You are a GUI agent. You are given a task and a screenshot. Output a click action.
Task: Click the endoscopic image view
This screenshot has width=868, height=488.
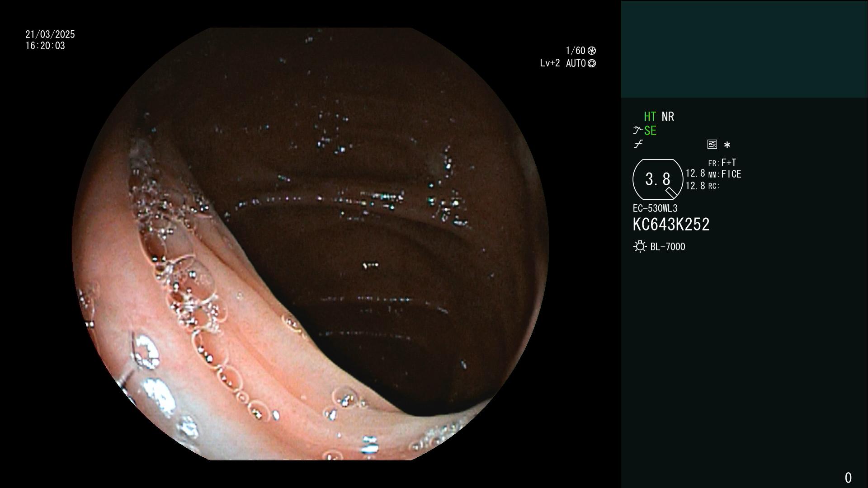(311, 244)
